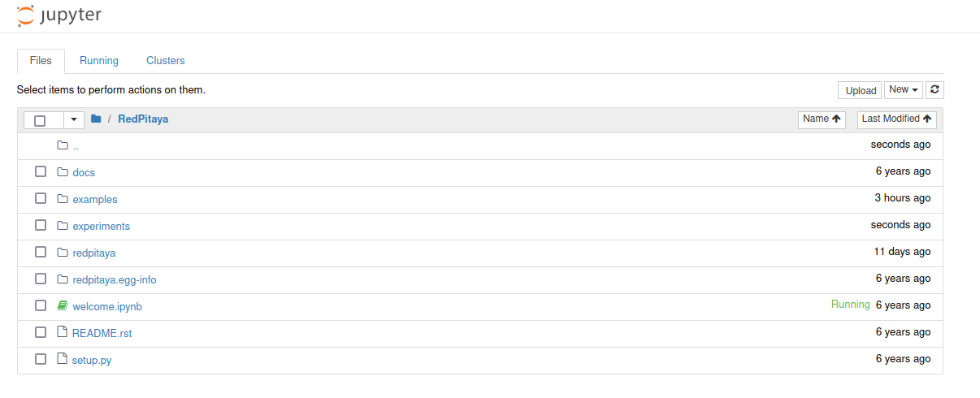Click the refresh notebook list icon
This screenshot has height=398, width=980.
[x=934, y=90]
